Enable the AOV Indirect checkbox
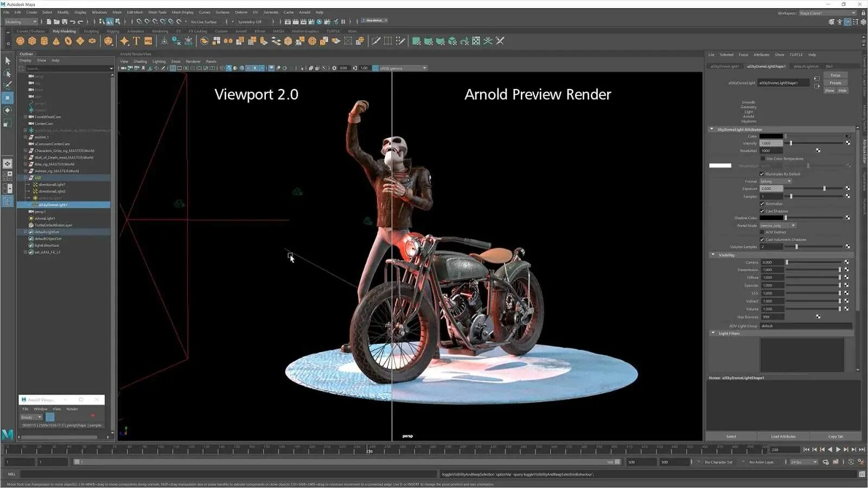Screen dimensions: 868x488 762,232
